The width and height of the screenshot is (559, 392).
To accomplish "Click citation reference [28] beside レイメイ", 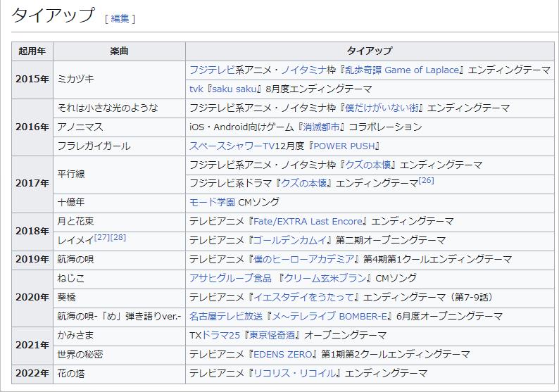I will (x=118, y=237).
